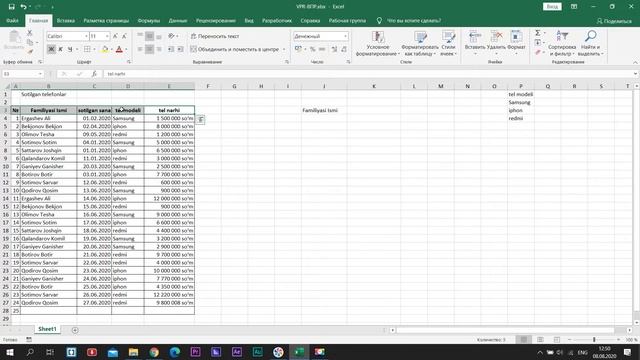Toggle middle vertical align
Image resolution: width=640 pixels, height=360 pixels.
(x=149, y=36)
